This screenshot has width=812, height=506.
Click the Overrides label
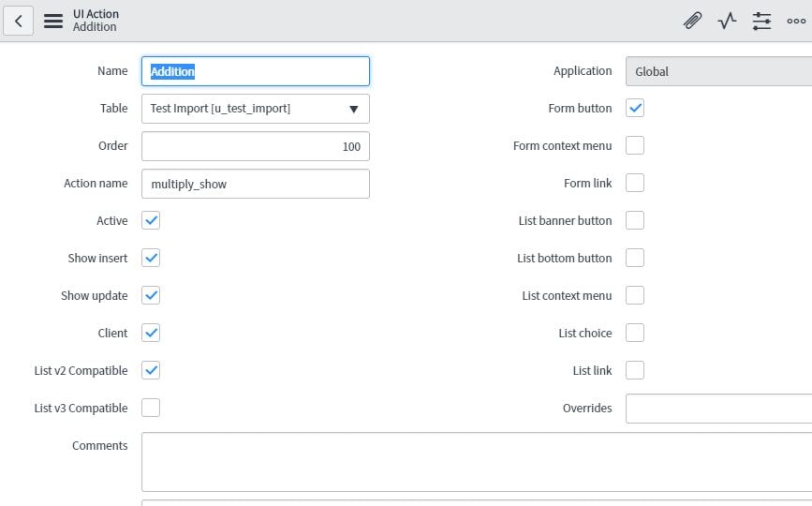pyautogui.click(x=587, y=409)
